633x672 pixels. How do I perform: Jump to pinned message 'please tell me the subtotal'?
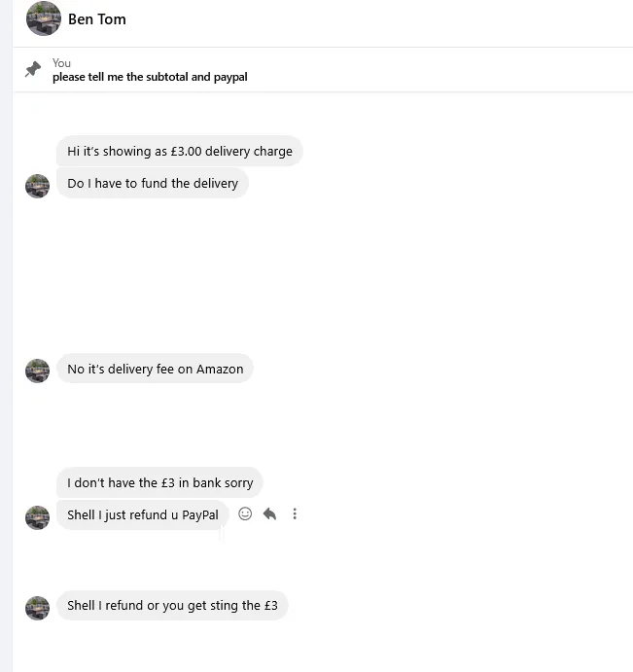[150, 77]
